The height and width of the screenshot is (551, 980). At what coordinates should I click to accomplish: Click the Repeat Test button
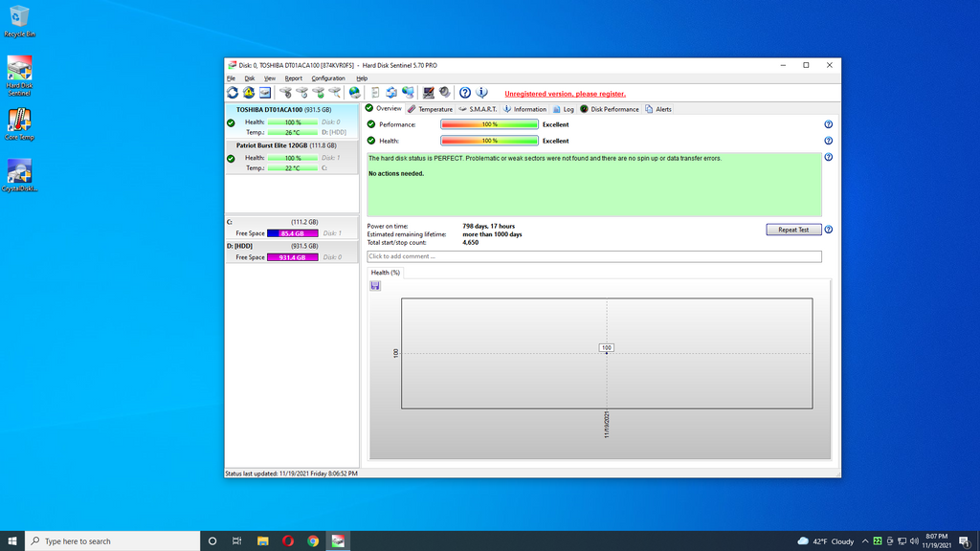coord(792,230)
